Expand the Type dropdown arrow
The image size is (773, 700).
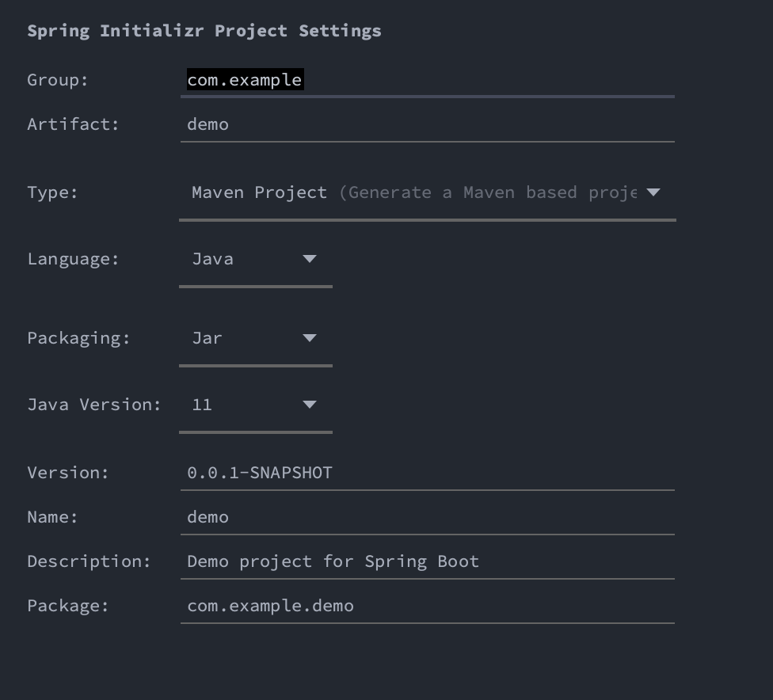point(653,192)
